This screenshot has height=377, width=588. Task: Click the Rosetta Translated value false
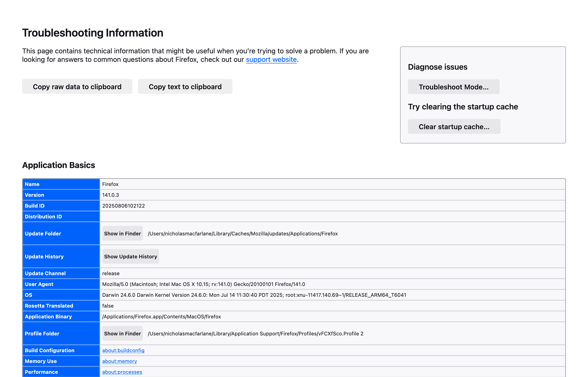(108, 306)
